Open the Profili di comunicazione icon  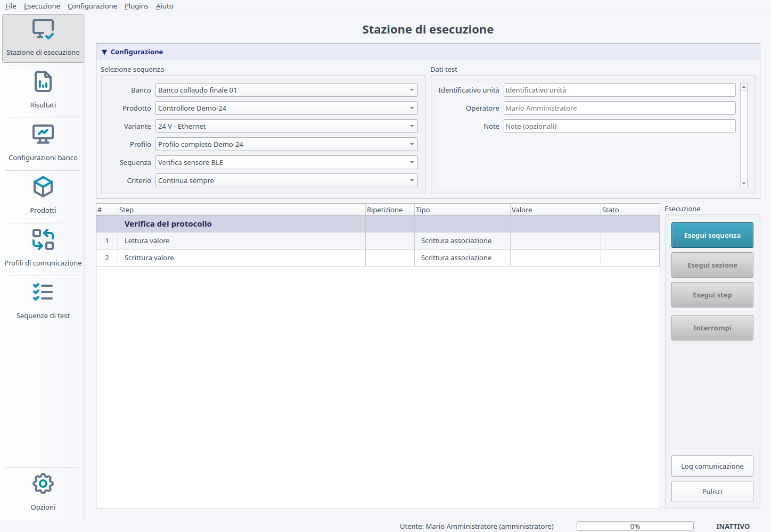[43, 239]
